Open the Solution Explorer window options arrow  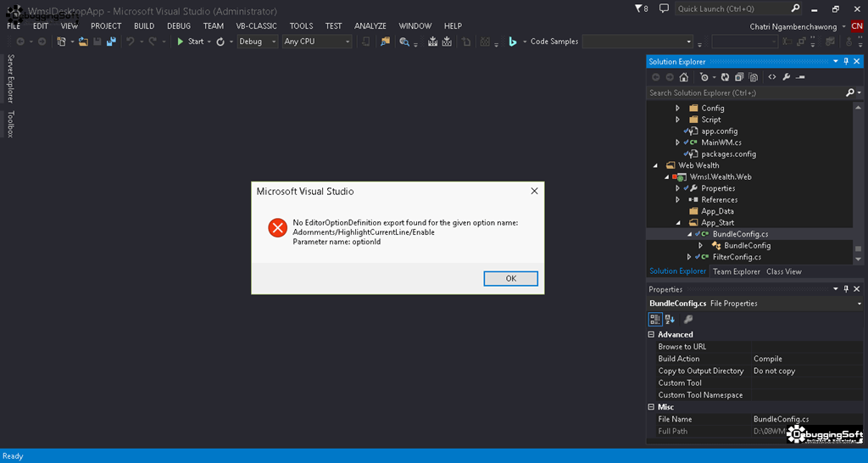coord(836,62)
